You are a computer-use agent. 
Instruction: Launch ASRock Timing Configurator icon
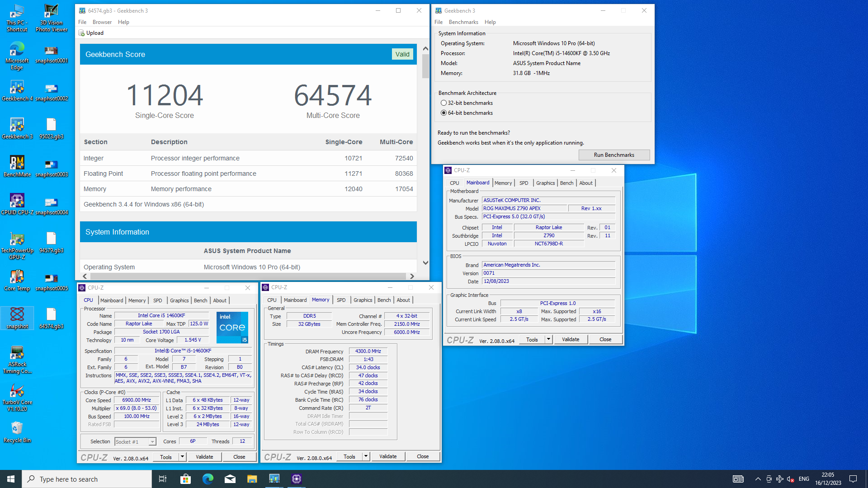tap(17, 360)
